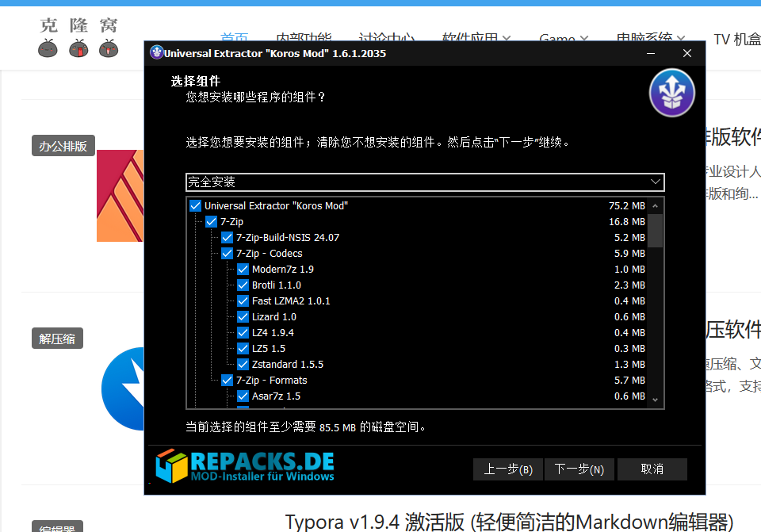The width and height of the screenshot is (761, 532).
Task: Toggle Fast LZMA2 1.0.1 checkbox
Action: [x=243, y=301]
